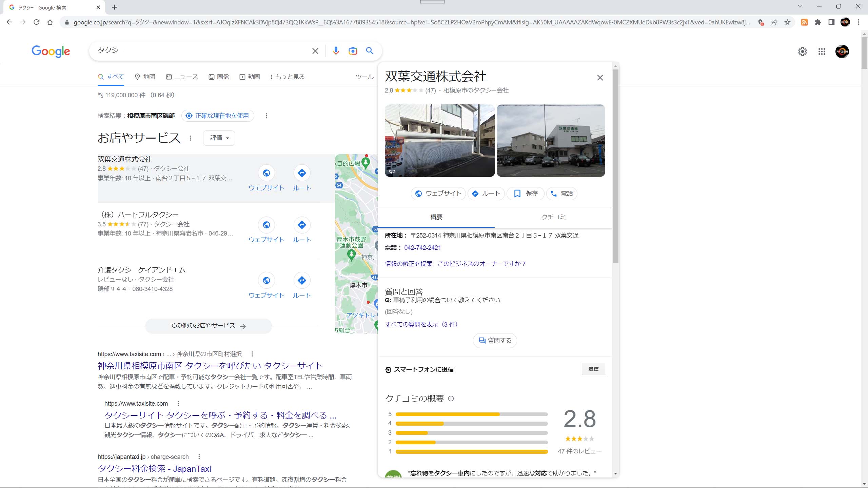Click ルート button in info panel
868x488 pixels.
(486, 194)
